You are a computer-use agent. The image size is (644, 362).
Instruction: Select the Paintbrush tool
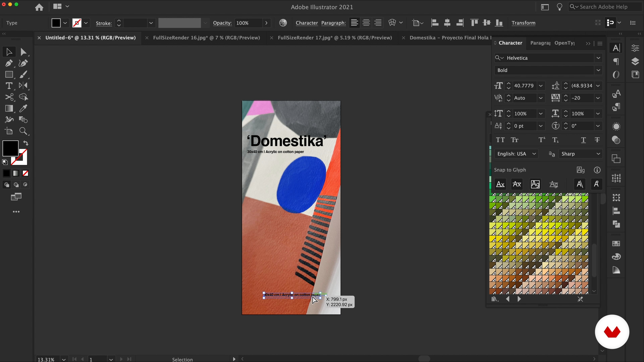point(23,74)
